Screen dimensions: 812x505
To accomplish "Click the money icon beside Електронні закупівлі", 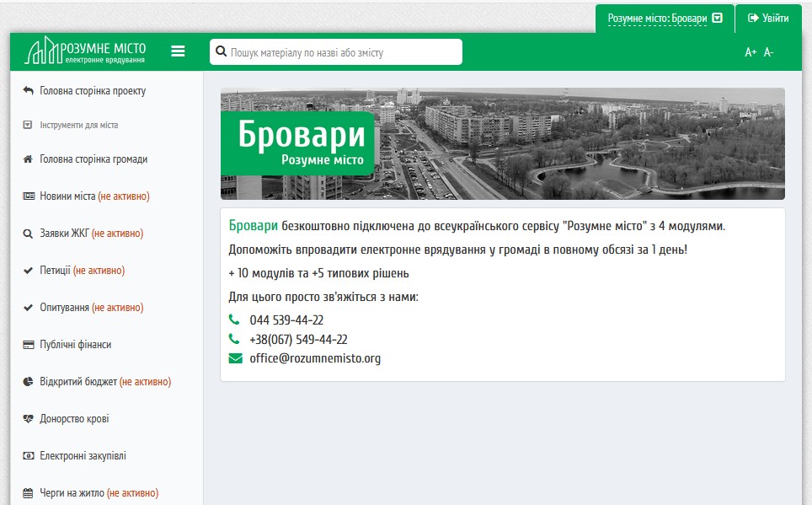I will click(29, 456).
